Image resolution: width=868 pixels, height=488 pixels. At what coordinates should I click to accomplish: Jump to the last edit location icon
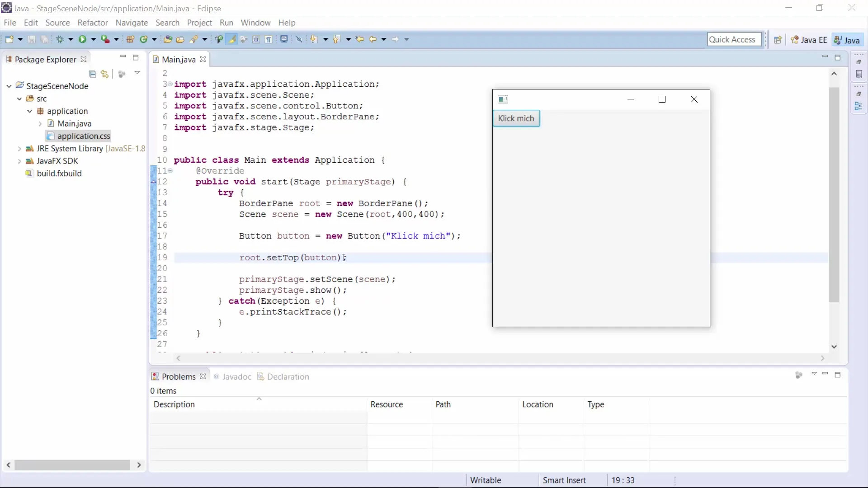(360, 39)
